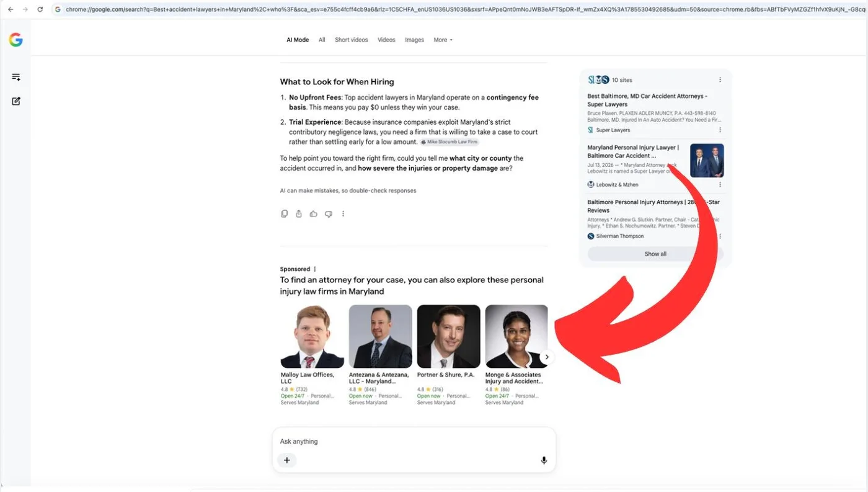Open the Images tab
The image size is (868, 492).
point(414,40)
